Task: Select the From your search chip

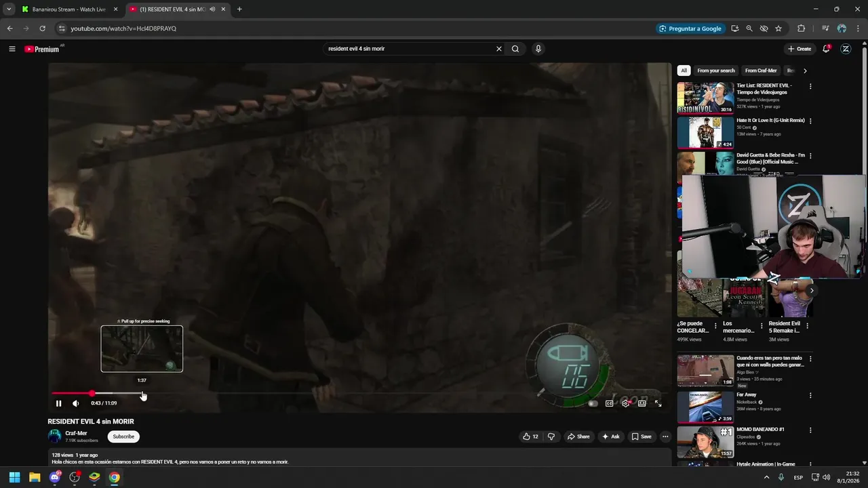Action: pos(716,70)
